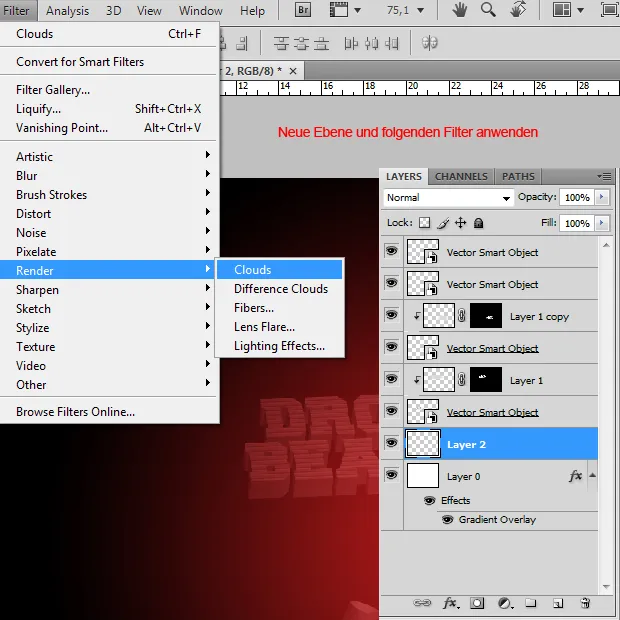Screen dimensions: 620x620
Task: Open the layer style fx menu at panel bottom
Action: coord(450,603)
